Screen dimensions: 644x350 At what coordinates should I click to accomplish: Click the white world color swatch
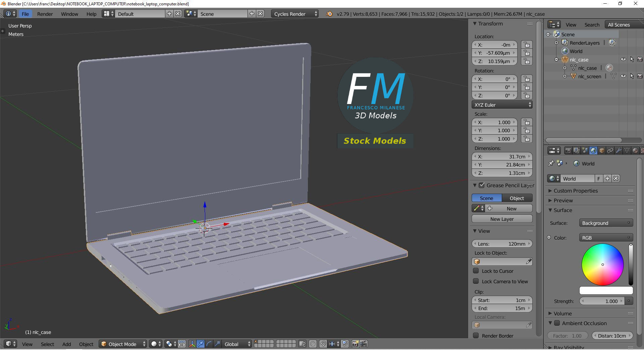[606, 290]
